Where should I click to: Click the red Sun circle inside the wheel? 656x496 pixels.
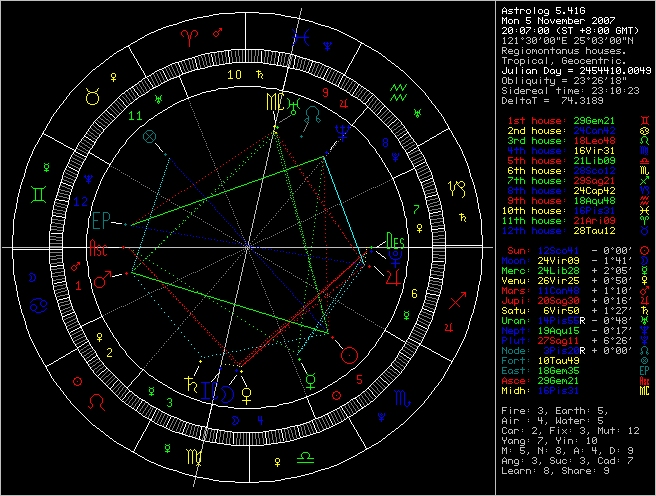pos(348,354)
